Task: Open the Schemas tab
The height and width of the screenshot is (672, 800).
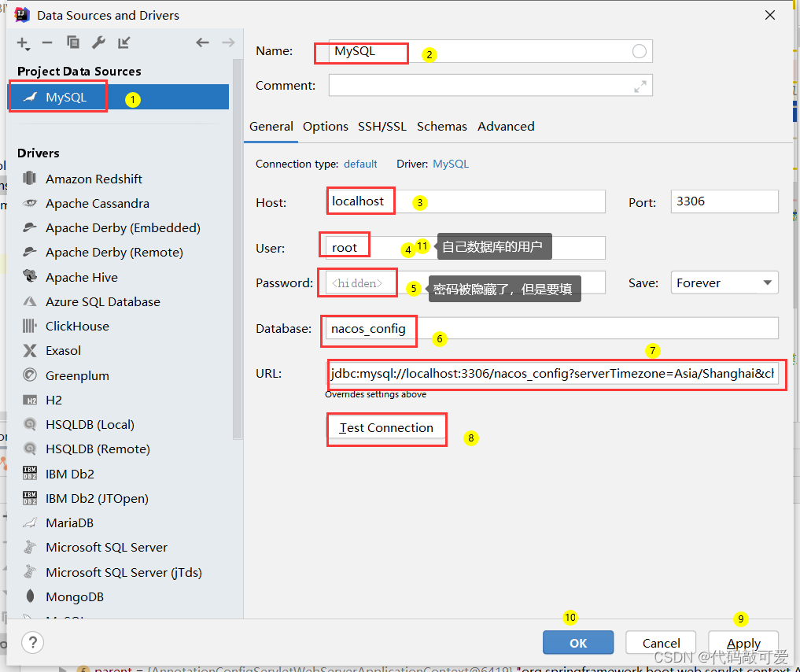Action: [x=442, y=127]
